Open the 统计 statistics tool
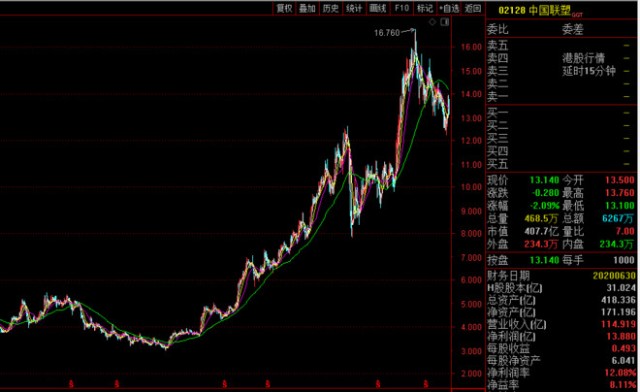The height and width of the screenshot is (392, 640). click(354, 8)
